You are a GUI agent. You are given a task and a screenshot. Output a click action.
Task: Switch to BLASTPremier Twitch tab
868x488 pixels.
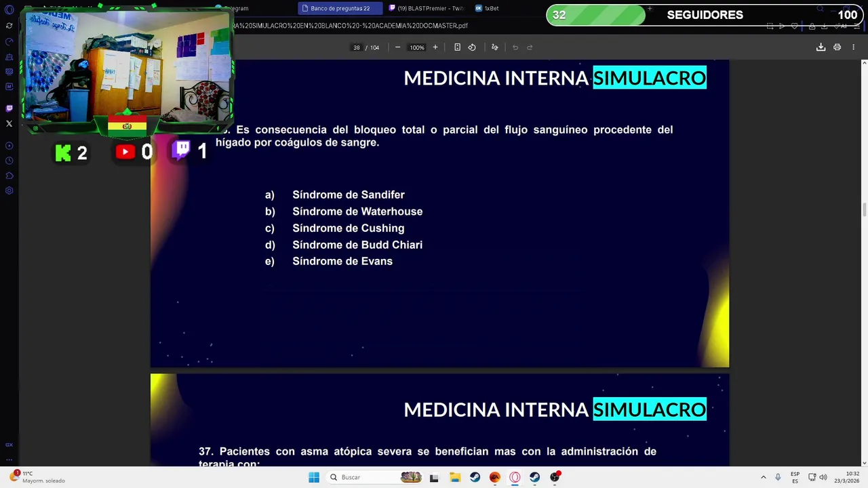[x=426, y=8]
